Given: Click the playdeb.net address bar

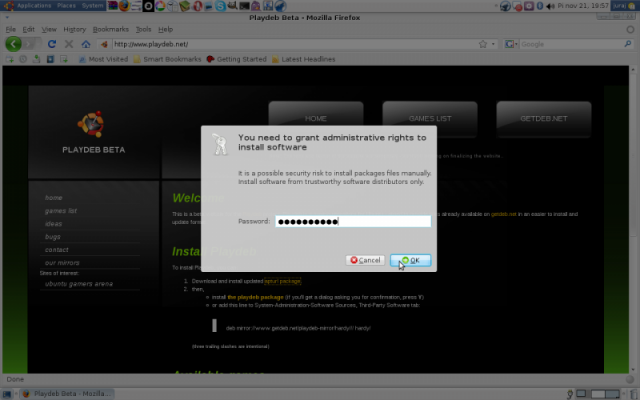Looking at the screenshot, I should pos(294,44).
